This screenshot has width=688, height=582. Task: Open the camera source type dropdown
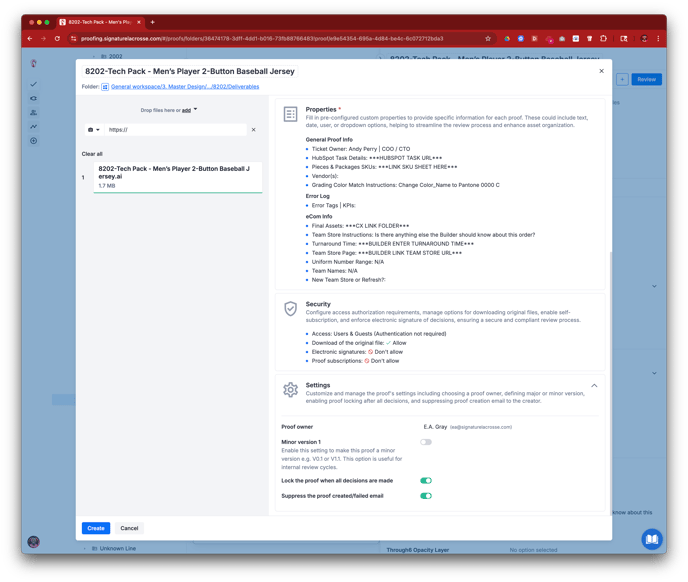[94, 130]
